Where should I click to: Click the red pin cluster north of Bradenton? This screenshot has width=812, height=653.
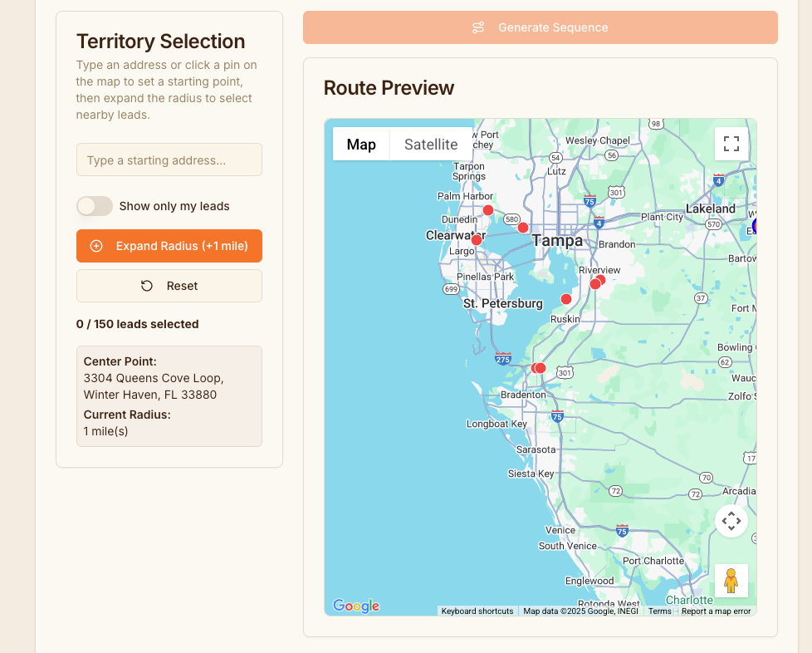(539, 368)
